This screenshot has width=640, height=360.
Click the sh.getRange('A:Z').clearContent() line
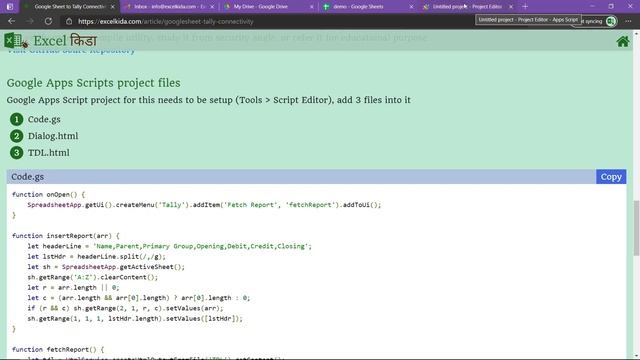coord(93,277)
